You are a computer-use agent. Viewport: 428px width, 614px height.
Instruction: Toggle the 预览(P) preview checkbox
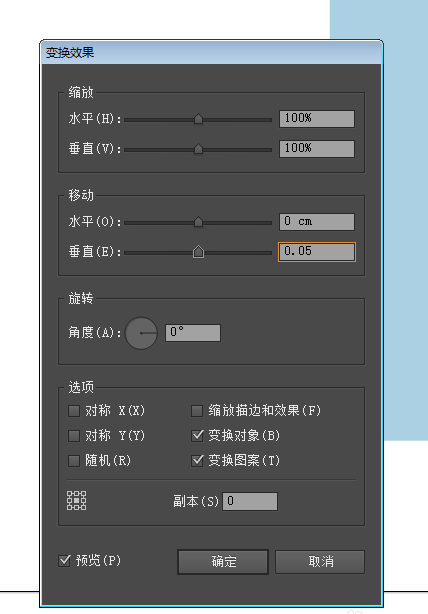[x=64, y=560]
